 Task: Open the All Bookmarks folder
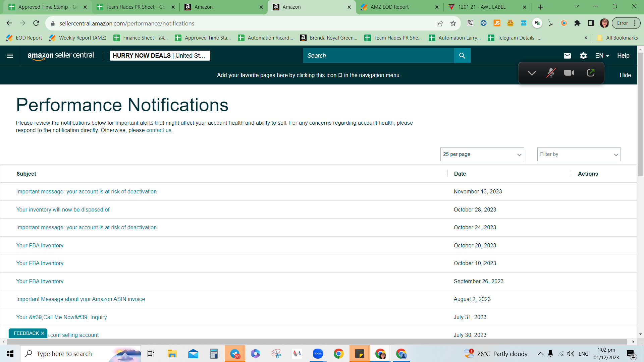pyautogui.click(x=618, y=38)
